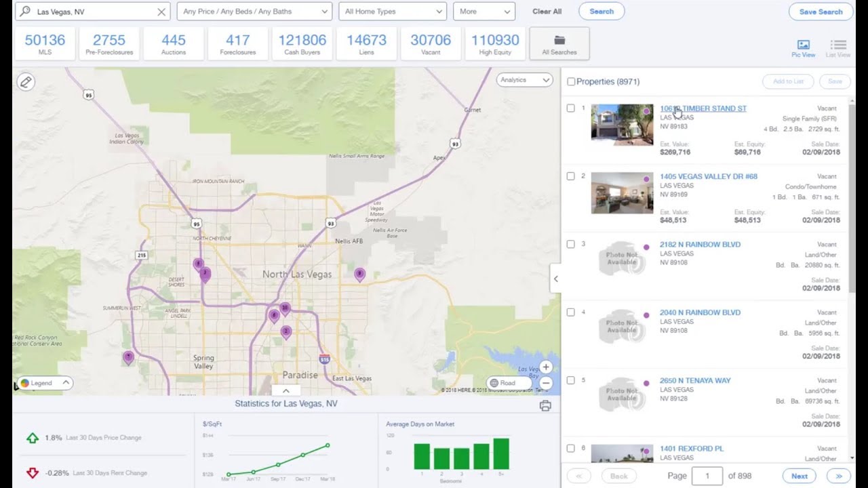The width and height of the screenshot is (868, 488).
Task: Click the search magnifier icon
Action: pos(26,12)
